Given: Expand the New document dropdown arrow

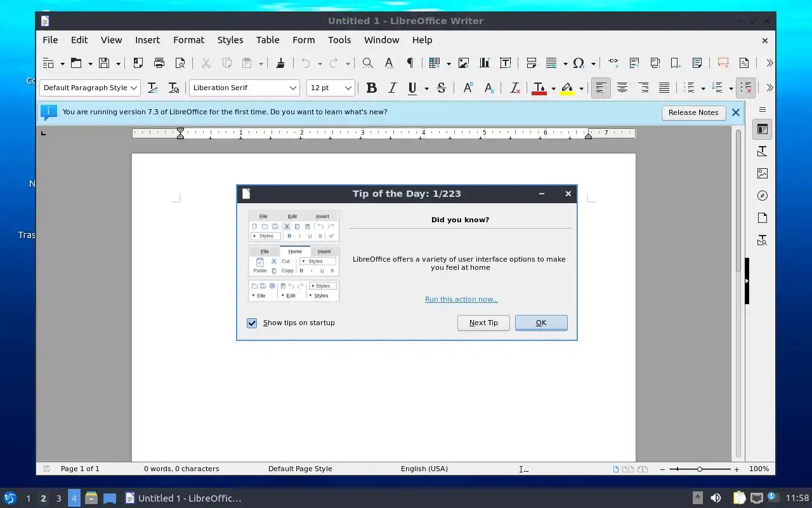Looking at the screenshot, I should (62, 63).
